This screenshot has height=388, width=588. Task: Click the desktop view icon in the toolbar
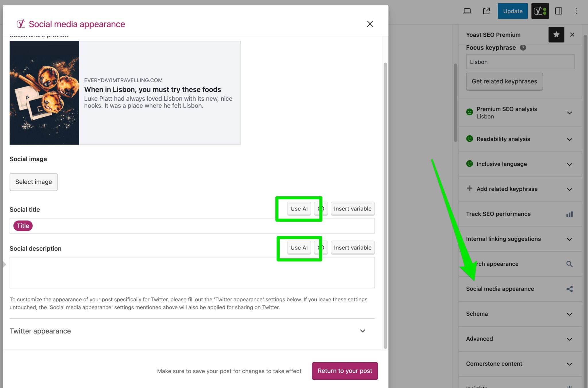tap(467, 11)
